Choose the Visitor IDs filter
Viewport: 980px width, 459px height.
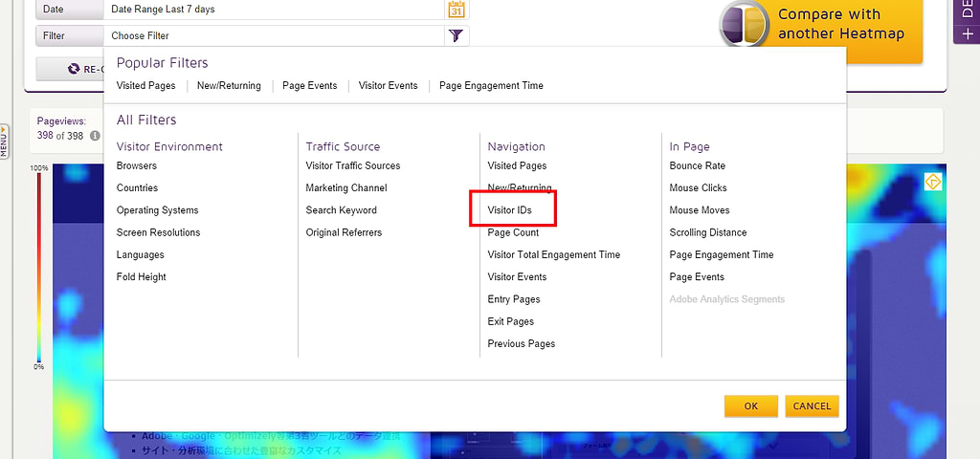pos(509,210)
